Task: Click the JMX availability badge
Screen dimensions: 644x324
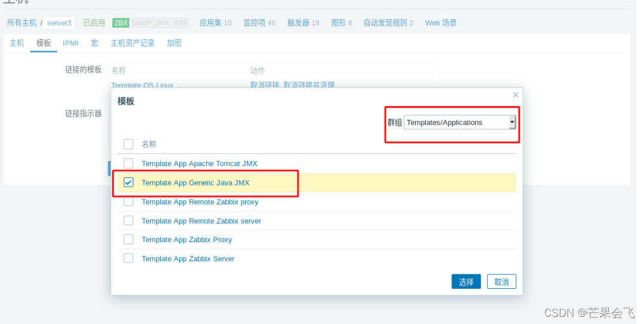Action: click(x=163, y=23)
